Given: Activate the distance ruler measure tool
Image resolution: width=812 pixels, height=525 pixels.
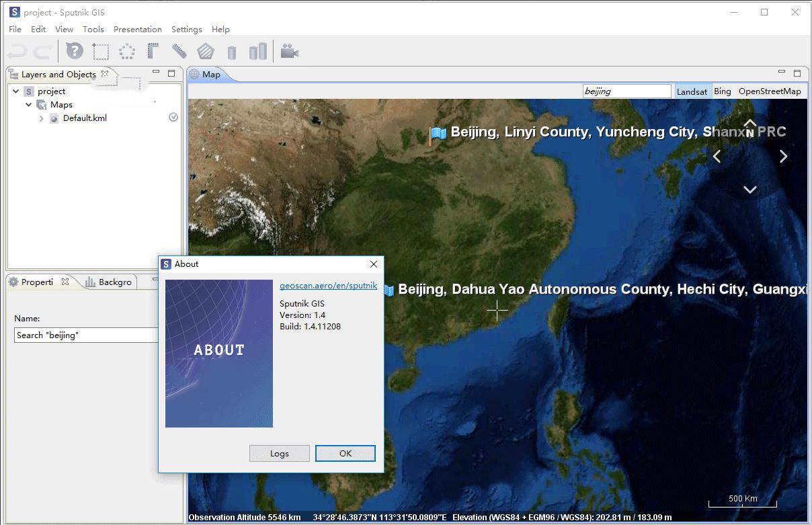Looking at the screenshot, I should coord(179,51).
